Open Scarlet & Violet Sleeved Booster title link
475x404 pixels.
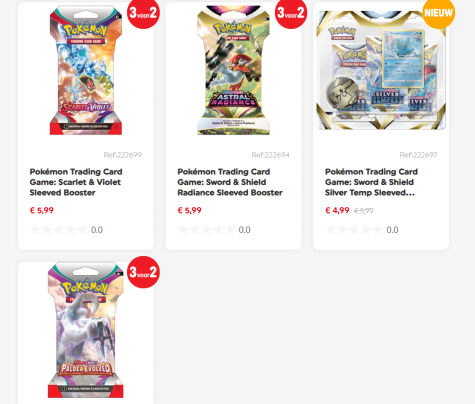tap(76, 182)
